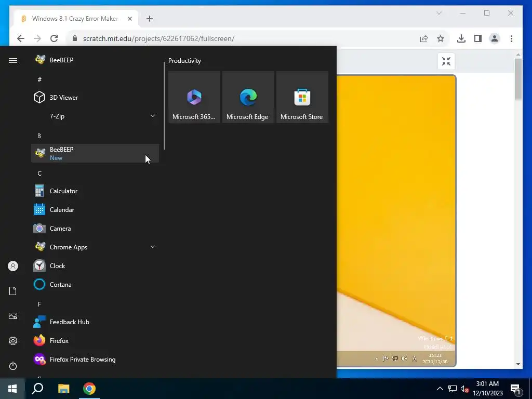Viewport: 532px width, 399px height.
Task: Select the C letter header
Action: pyautogui.click(x=39, y=174)
